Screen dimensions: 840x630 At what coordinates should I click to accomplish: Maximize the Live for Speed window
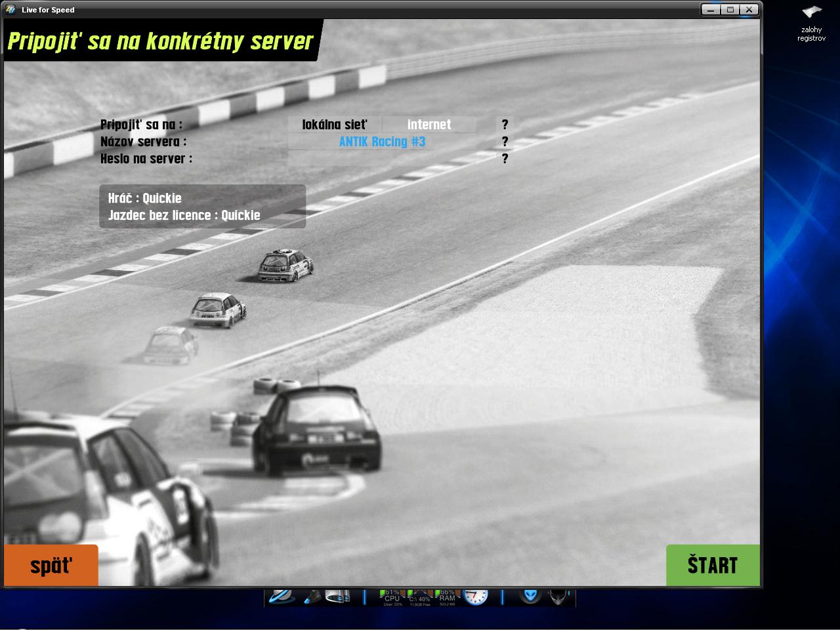coord(730,9)
